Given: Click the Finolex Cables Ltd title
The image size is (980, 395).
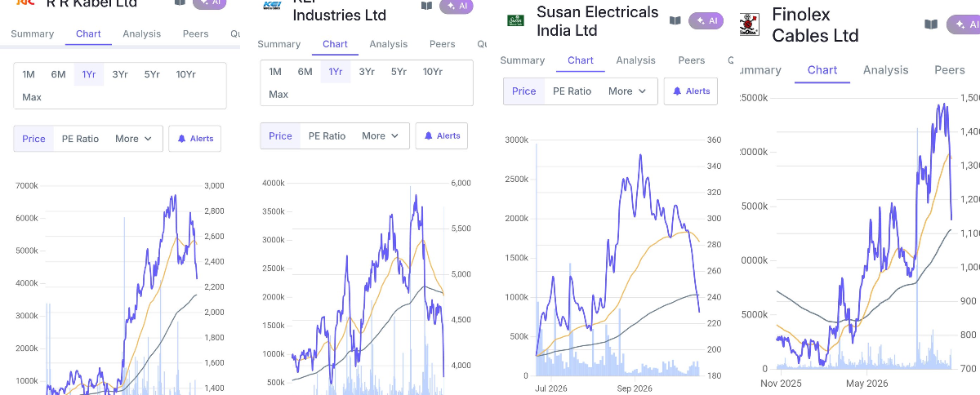Looking at the screenshot, I should [815, 25].
